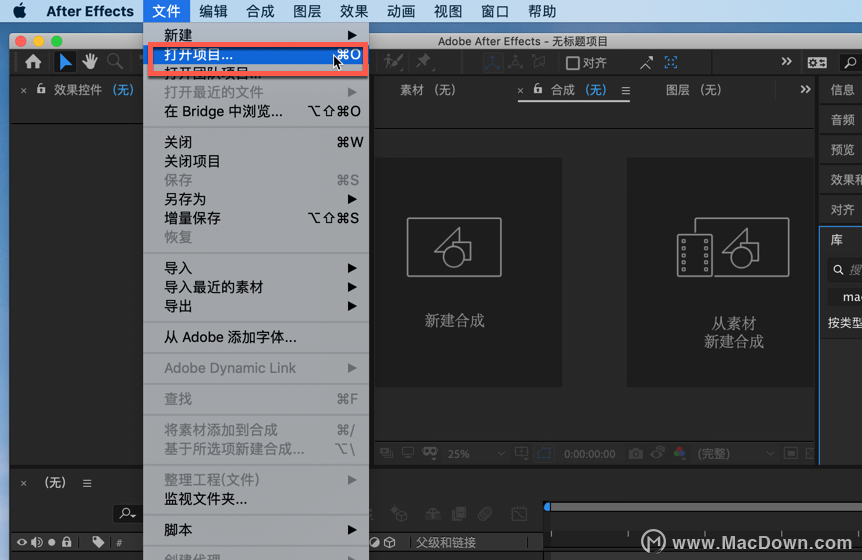Click the World Axis Mode icon

(x=515, y=62)
